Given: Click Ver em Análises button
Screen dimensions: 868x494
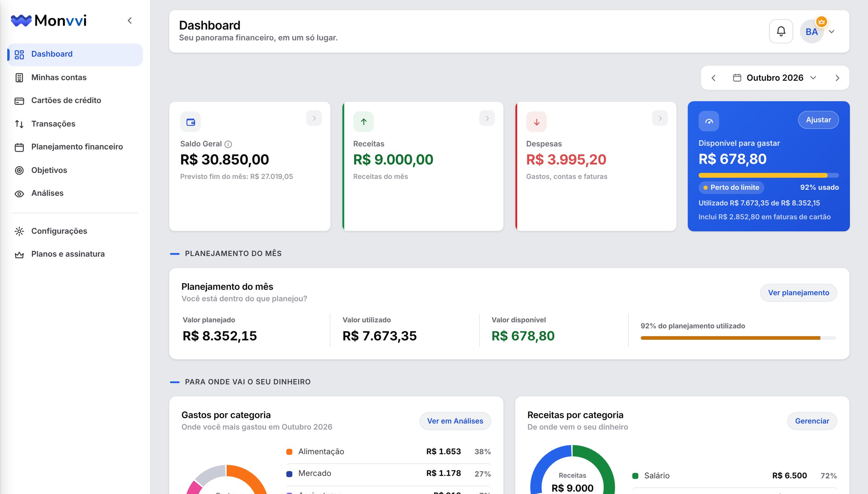Looking at the screenshot, I should 455,421.
